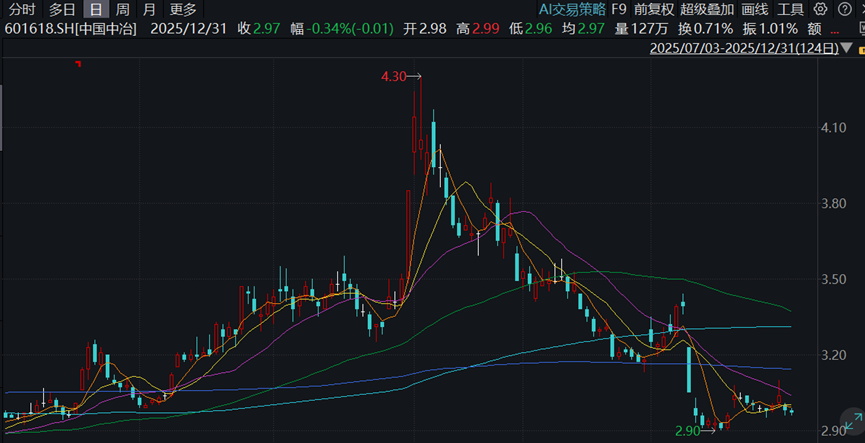Open chart settings gear icon
Viewport: 865px width, 443px height.
coord(821,9)
